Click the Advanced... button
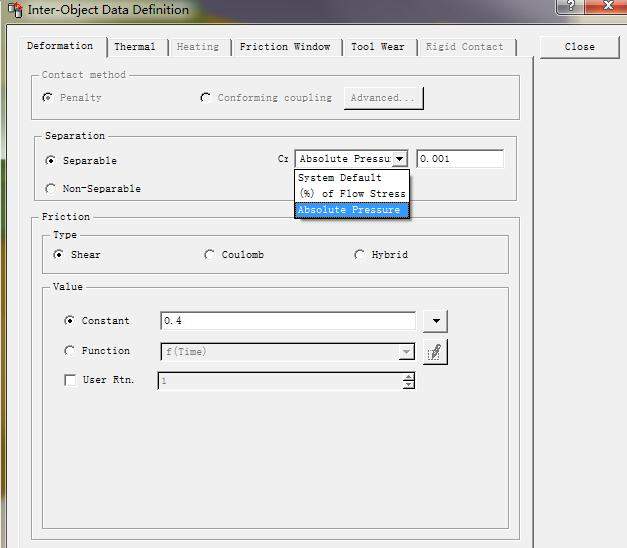Viewport: 627px width, 548px height. click(383, 98)
